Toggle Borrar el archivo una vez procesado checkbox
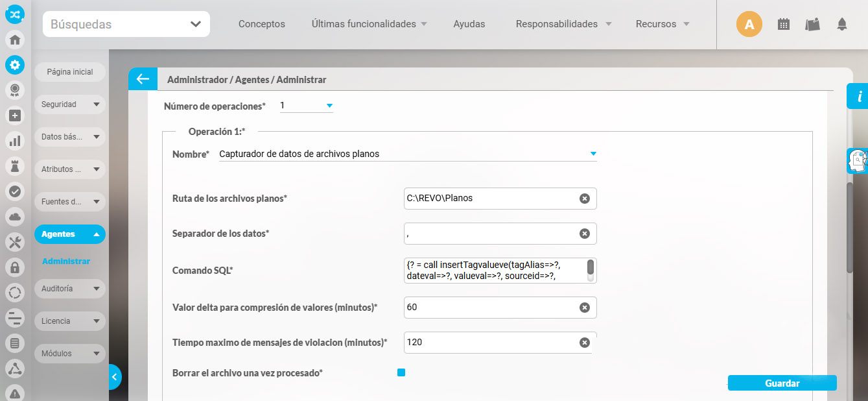The height and width of the screenshot is (401, 868). [x=401, y=372]
